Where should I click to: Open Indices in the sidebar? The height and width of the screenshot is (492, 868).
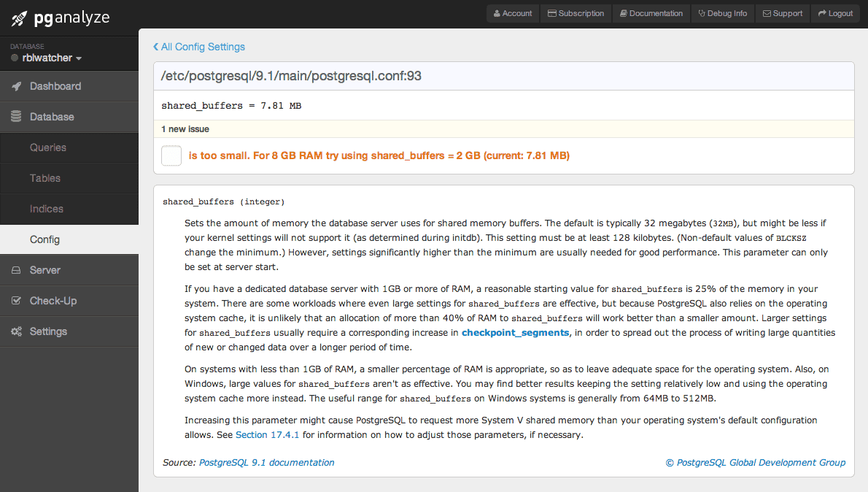[x=47, y=209]
